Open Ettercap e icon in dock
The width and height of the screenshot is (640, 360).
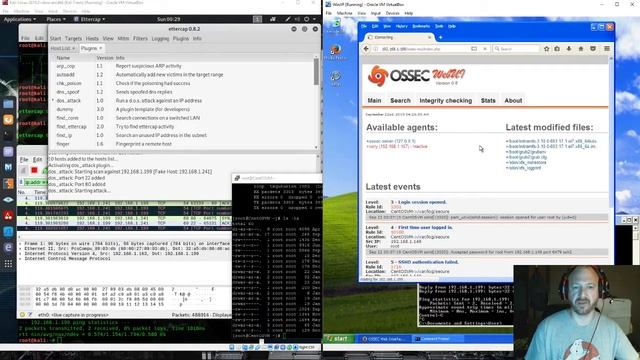(8, 248)
